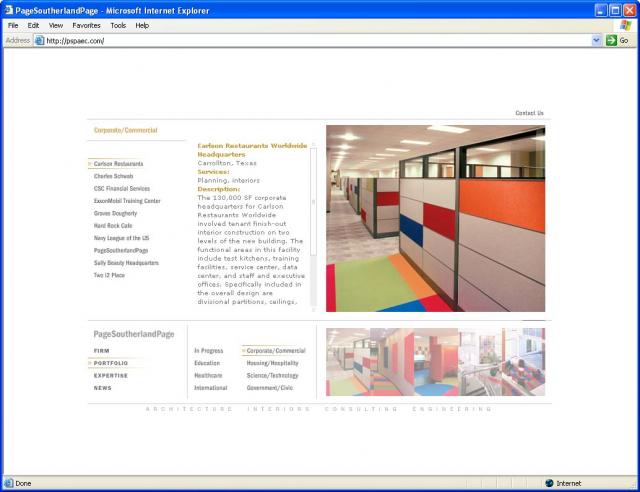Expand the address bar dropdown arrow
The width and height of the screenshot is (640, 492).
[597, 41]
